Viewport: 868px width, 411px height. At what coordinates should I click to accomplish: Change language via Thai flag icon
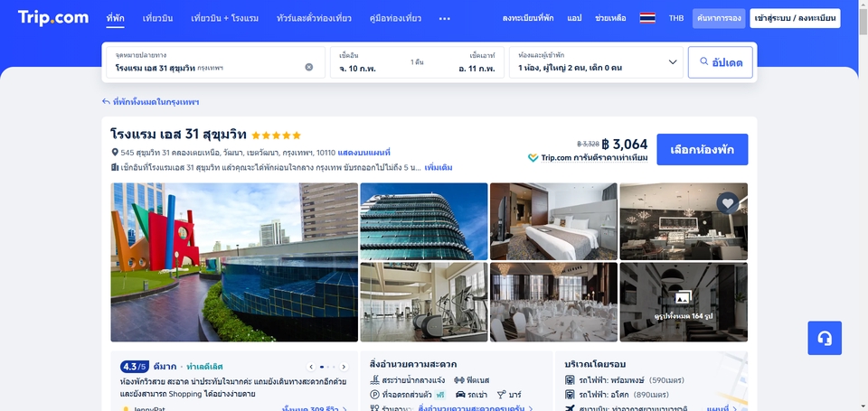click(x=647, y=18)
